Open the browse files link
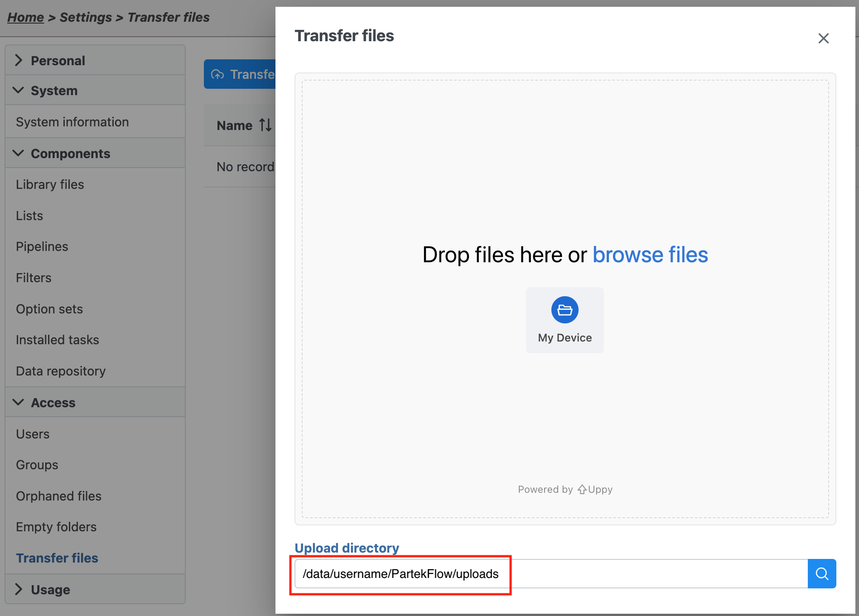The height and width of the screenshot is (616, 859). point(650,255)
